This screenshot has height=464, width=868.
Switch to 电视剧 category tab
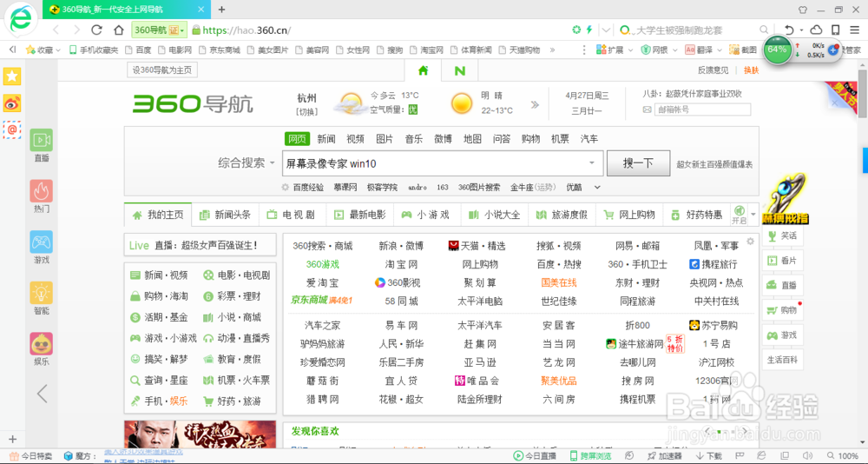click(x=293, y=215)
